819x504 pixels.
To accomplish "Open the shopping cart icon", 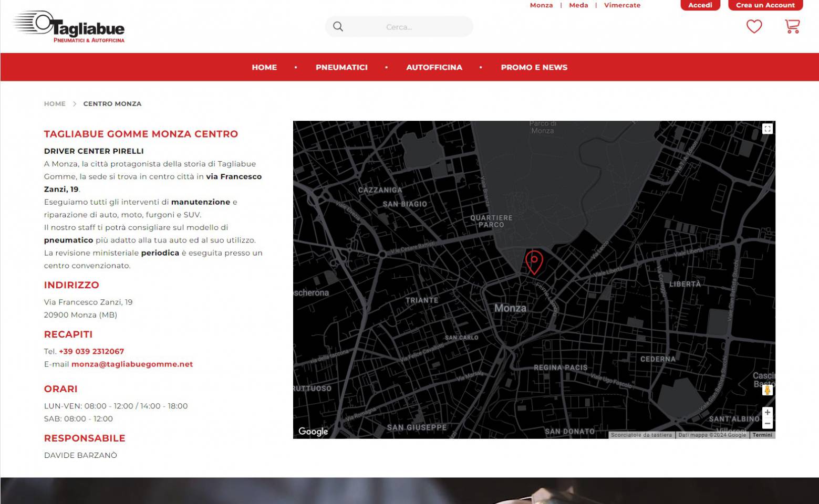I will coord(792,26).
